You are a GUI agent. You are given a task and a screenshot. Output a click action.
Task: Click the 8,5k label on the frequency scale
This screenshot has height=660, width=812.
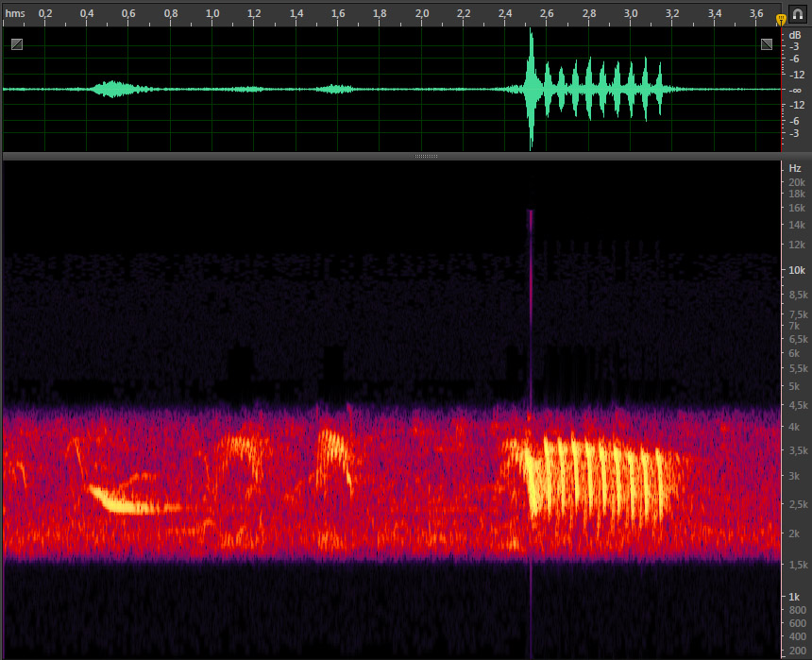pos(798,295)
